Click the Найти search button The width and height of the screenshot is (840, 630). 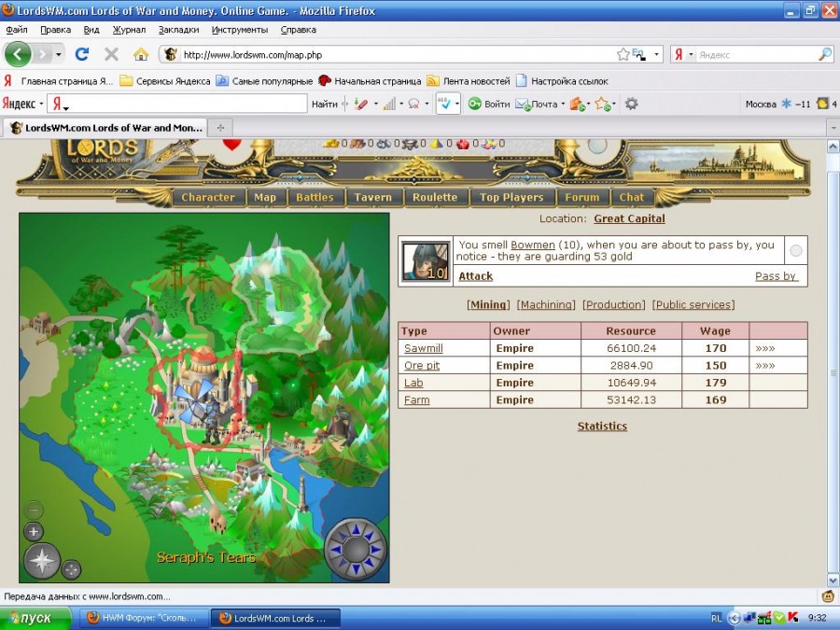pos(325,104)
